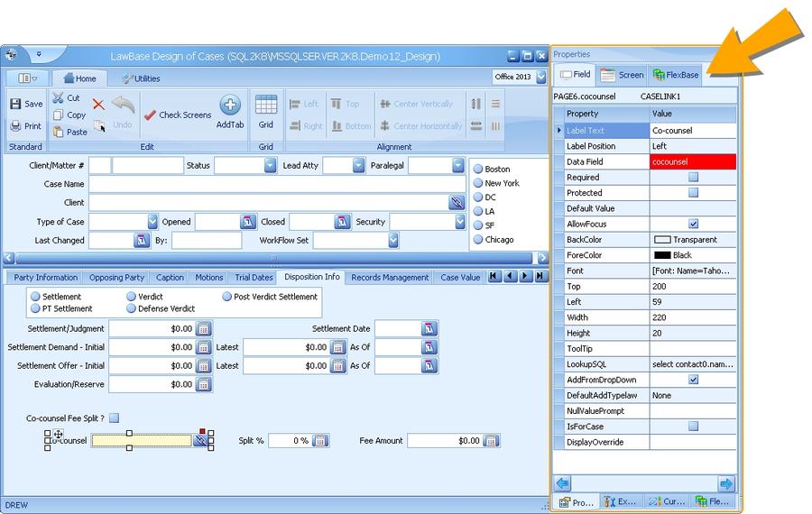Viewport: 812px width, 514px height.
Task: Toggle the Required property checkbox
Action: click(694, 177)
